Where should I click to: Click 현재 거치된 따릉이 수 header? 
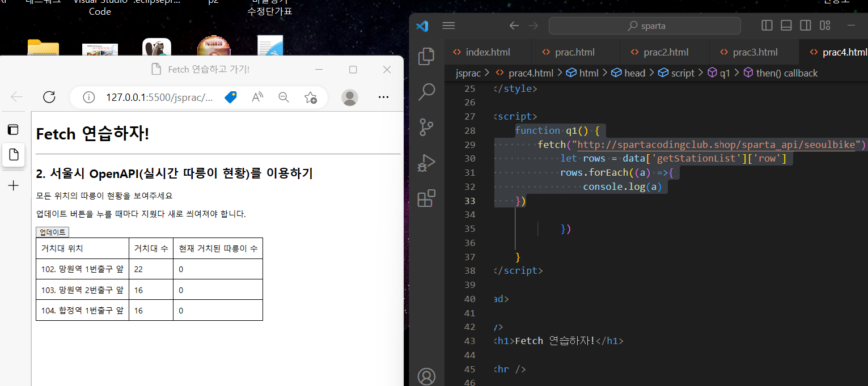(x=218, y=248)
